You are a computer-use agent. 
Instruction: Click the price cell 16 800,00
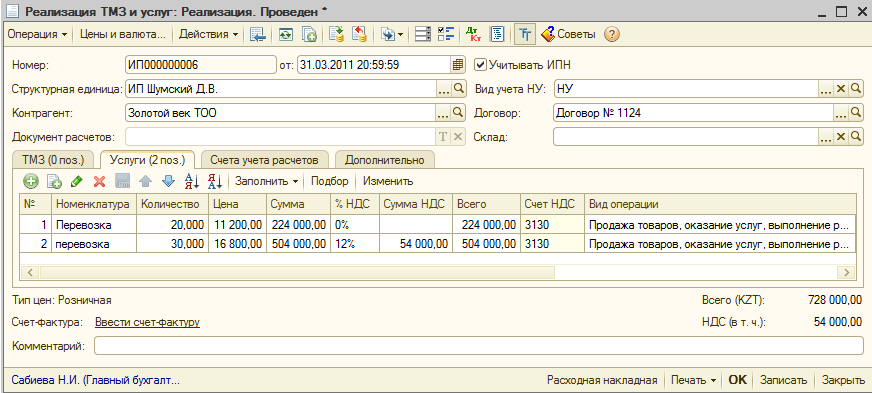237,244
